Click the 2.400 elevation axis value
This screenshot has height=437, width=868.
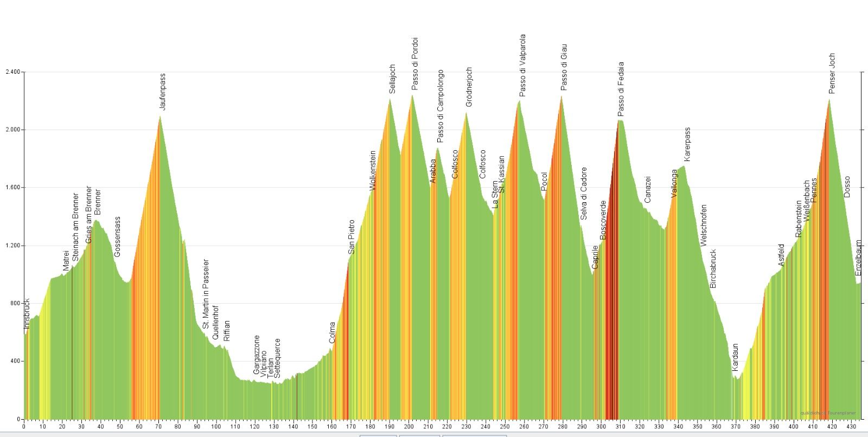[x=12, y=72]
